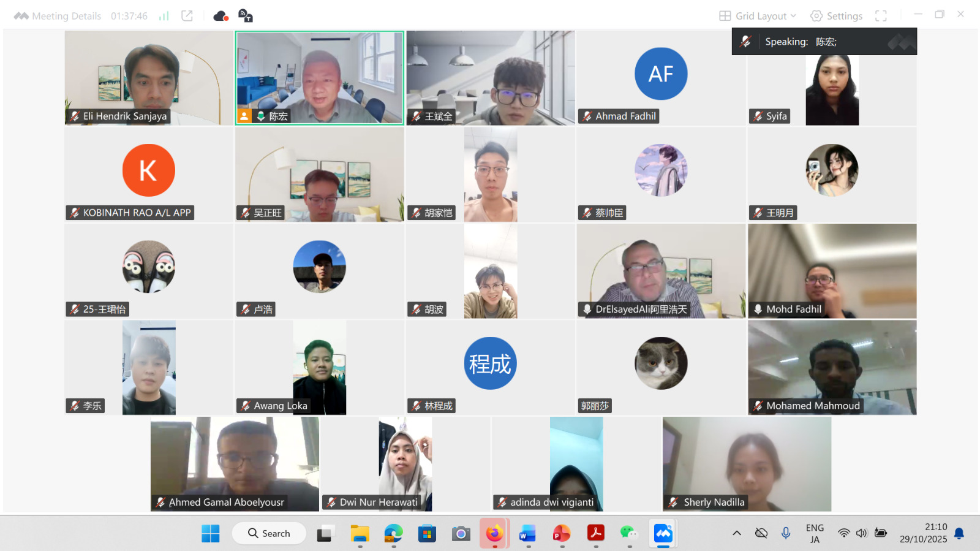Open the ENG JA language switcher

(815, 533)
